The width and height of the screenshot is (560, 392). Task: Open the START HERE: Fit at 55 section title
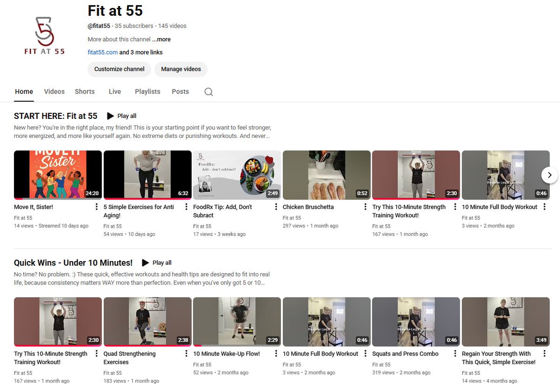pyautogui.click(x=56, y=116)
